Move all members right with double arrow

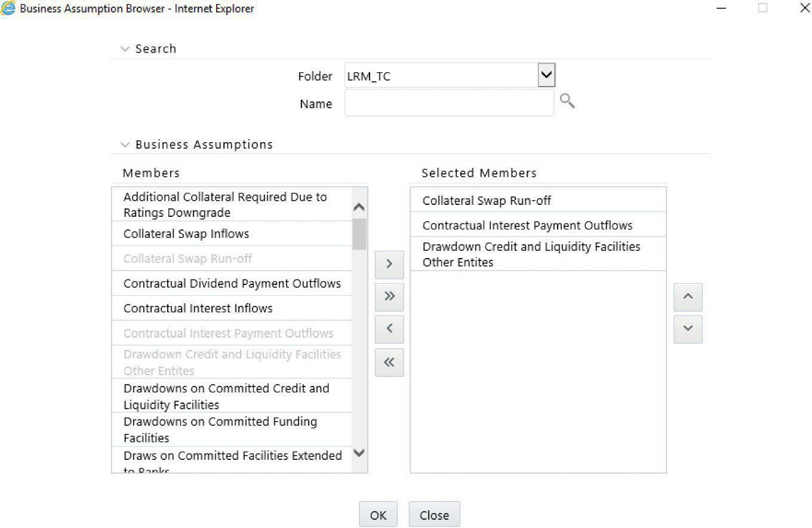[389, 296]
